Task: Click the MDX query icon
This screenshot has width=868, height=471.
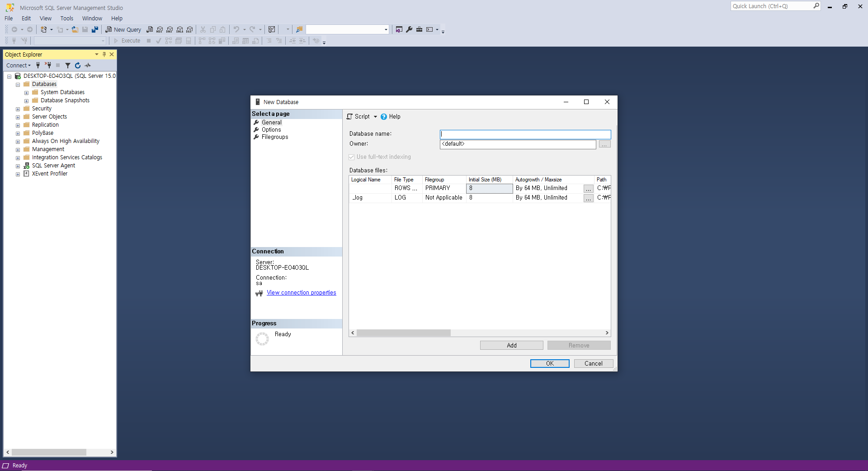Action: (x=160, y=29)
